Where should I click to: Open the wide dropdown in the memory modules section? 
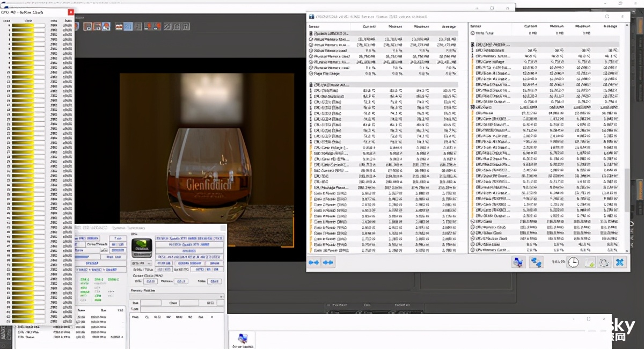177,296
